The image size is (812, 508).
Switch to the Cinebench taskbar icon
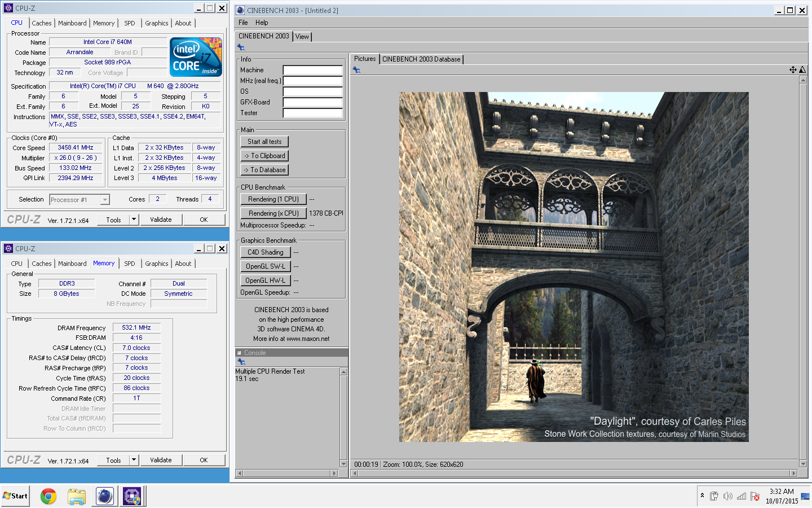tap(104, 496)
